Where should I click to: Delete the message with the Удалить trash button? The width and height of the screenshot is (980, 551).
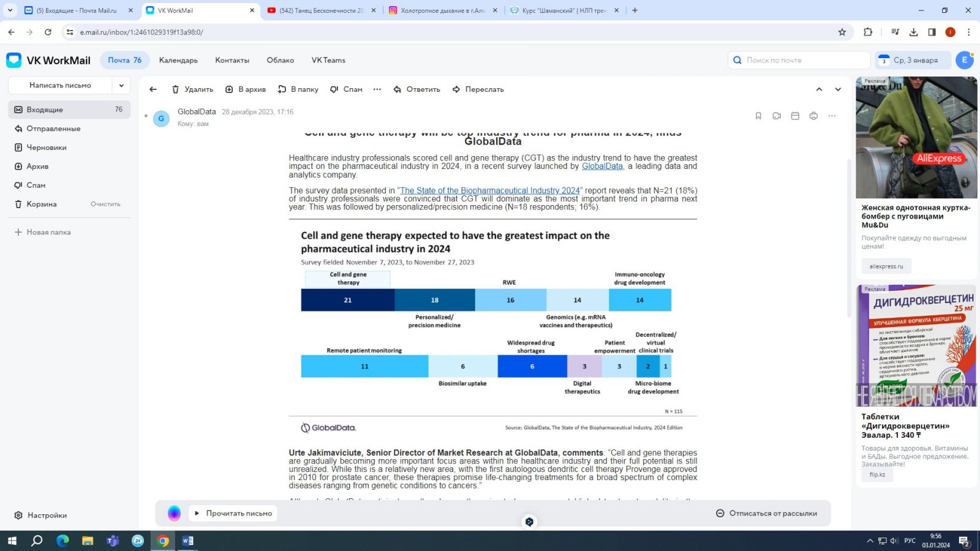(192, 89)
